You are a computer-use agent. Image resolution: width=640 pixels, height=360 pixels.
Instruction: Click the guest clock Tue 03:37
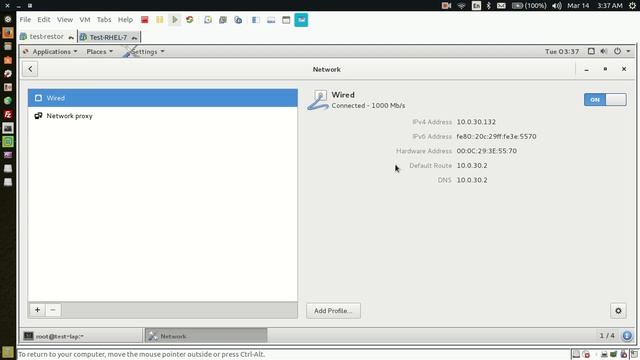tap(562, 51)
